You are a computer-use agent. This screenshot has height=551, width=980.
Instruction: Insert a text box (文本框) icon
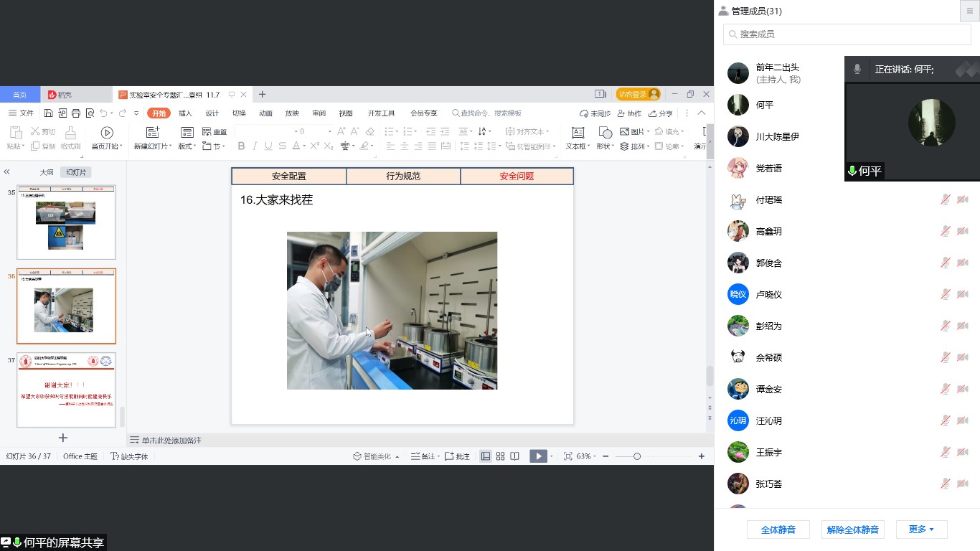pyautogui.click(x=578, y=133)
